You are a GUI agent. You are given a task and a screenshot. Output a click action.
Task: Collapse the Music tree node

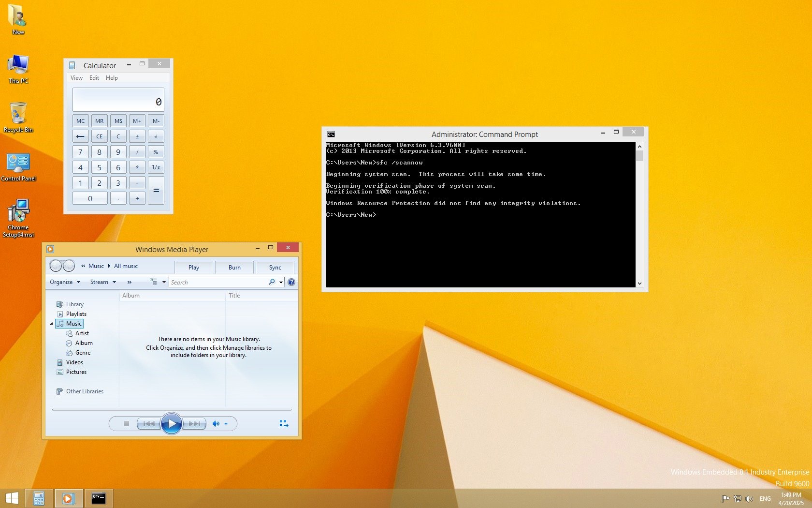pyautogui.click(x=51, y=324)
